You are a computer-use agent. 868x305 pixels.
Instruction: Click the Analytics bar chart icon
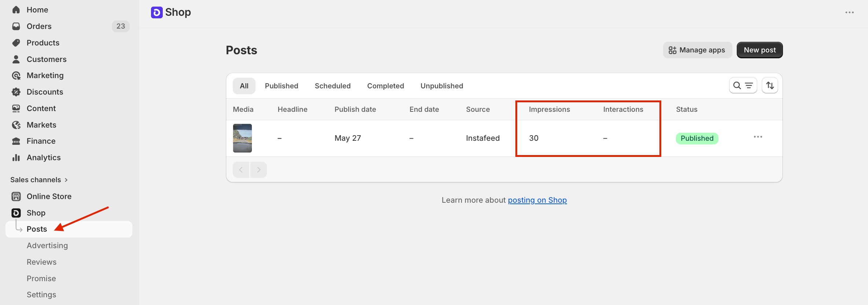pos(16,158)
